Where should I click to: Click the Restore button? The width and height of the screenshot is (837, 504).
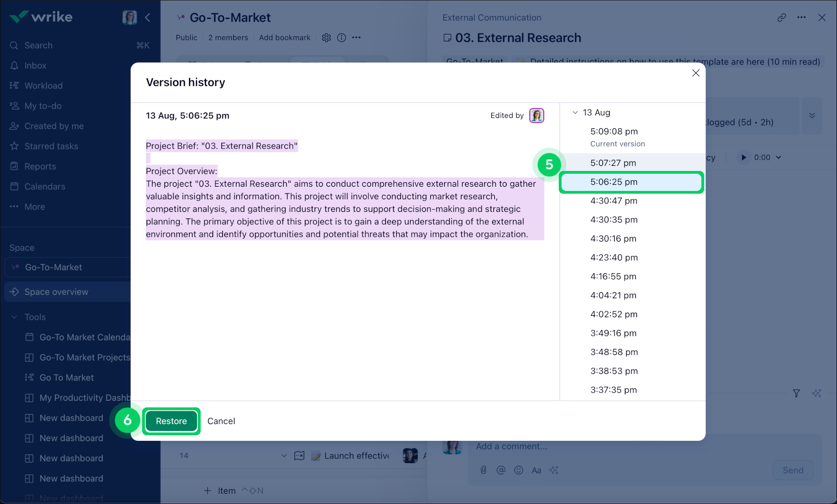[x=171, y=421]
